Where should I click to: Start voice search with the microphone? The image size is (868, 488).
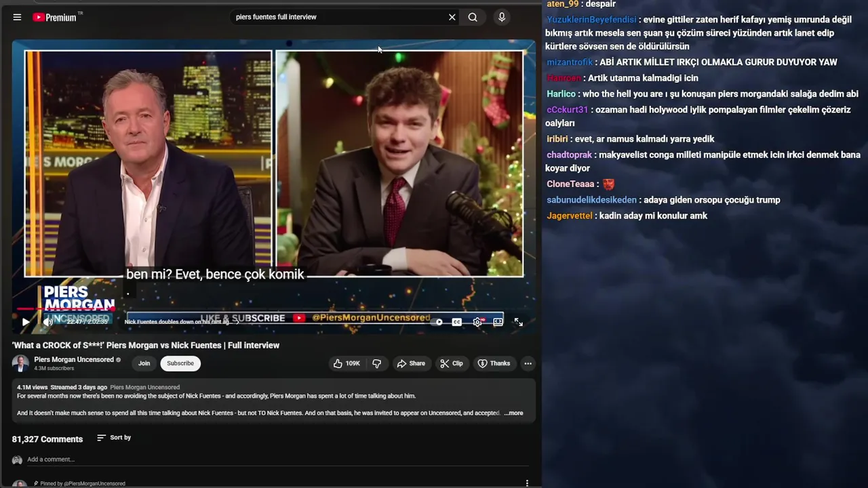502,17
